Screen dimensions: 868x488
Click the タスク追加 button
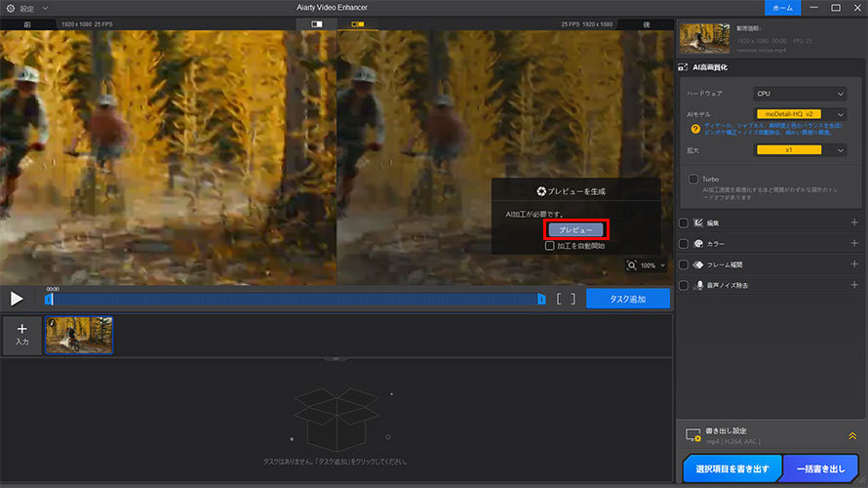[x=628, y=300]
